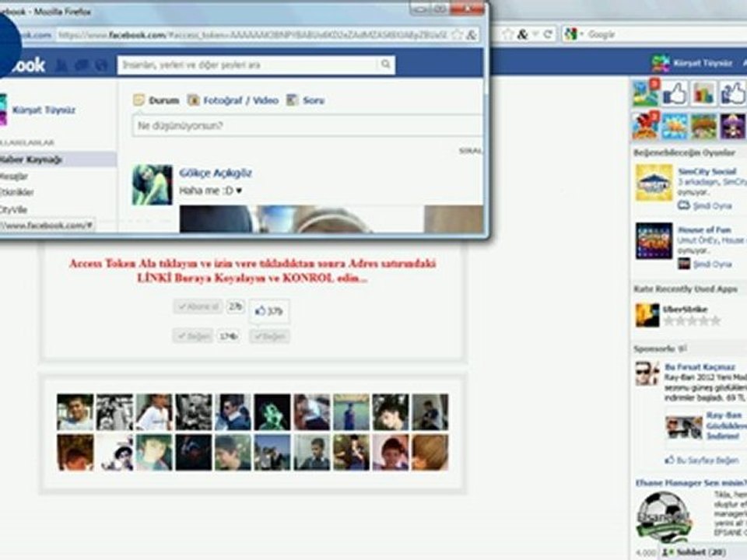
Task: Open House of Fun title link
Action: [704, 229]
